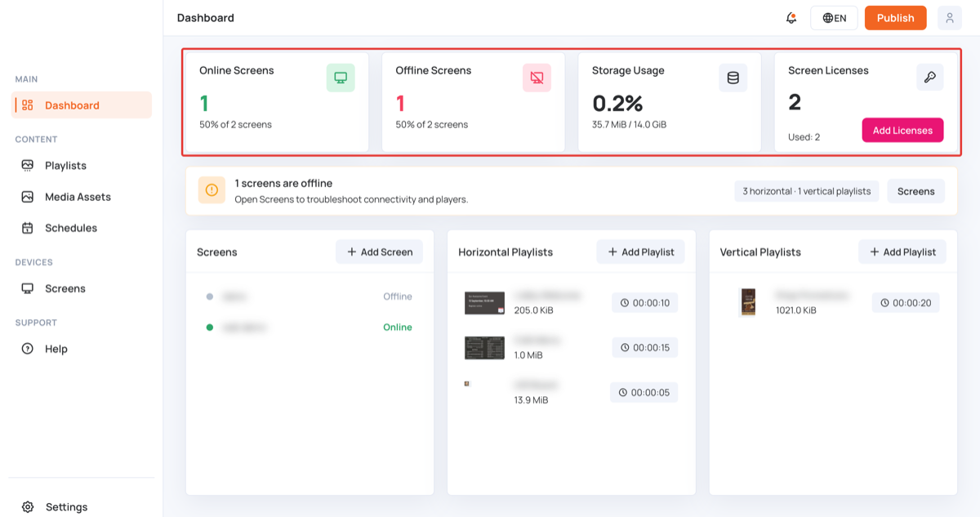Add a playlist under Vertical Playlists
Image resolution: width=980 pixels, height=517 pixels.
902,252
